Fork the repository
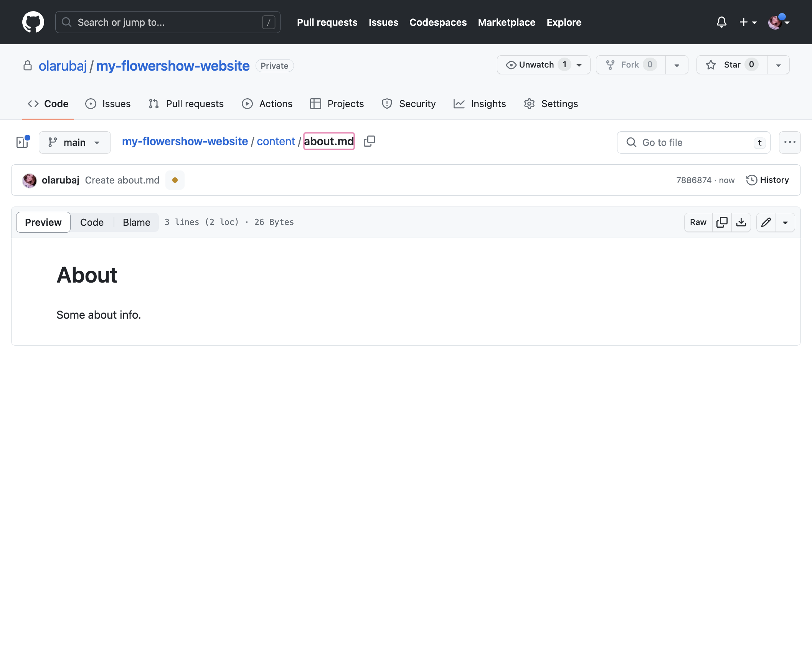Screen dimensions: 812x645 point(631,65)
